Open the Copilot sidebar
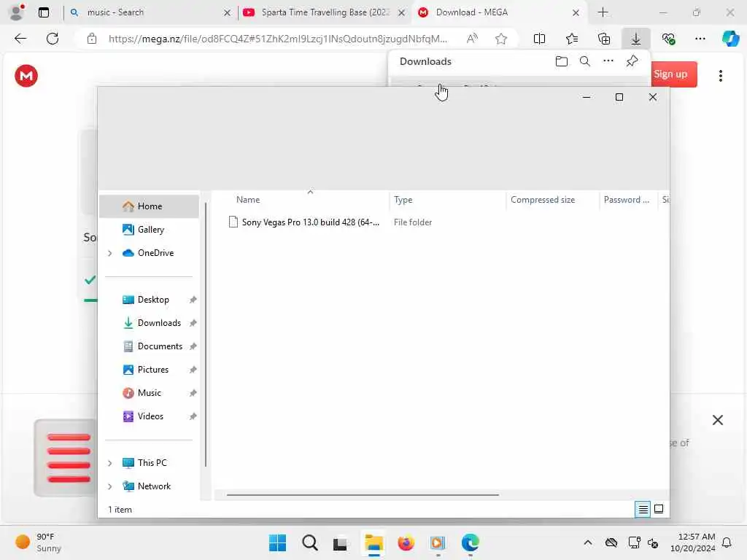Viewport: 747px width, 560px height. click(730, 39)
